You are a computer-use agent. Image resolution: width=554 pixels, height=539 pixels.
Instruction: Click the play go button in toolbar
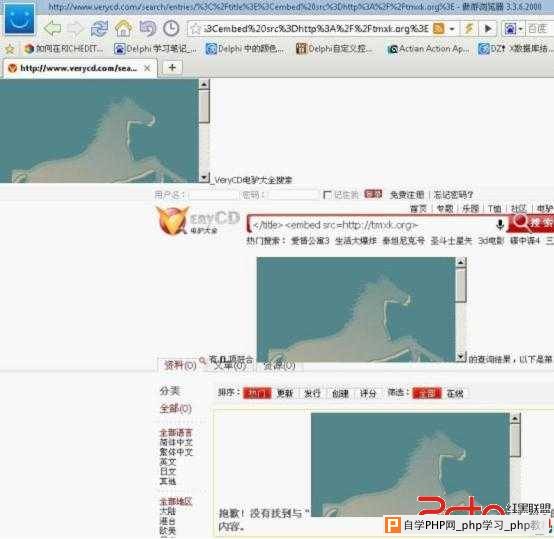pos(488,28)
